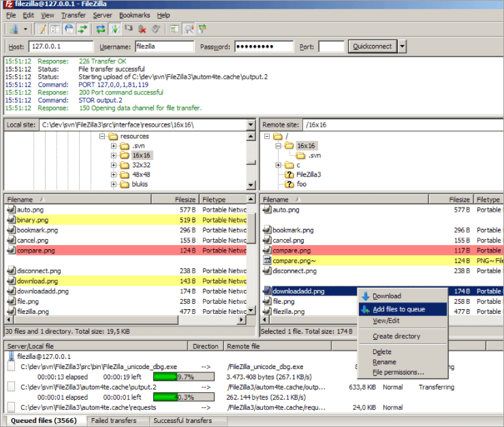Click the 39.7% transfer progress bar

[184, 377]
